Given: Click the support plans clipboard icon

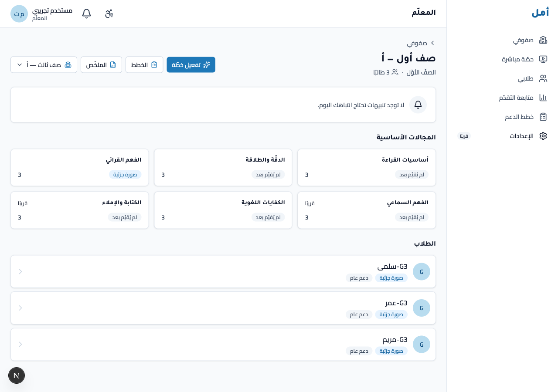Looking at the screenshot, I should point(543,117).
